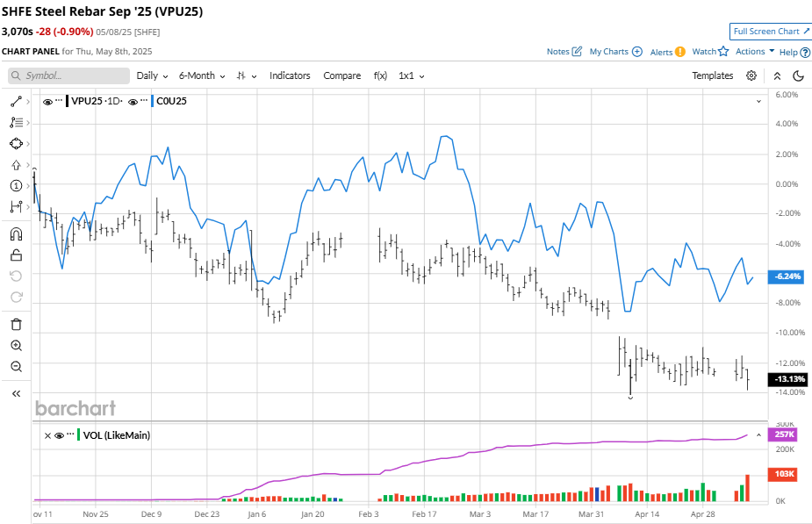
Task: Click the VOL (LikeMain) indicator title
Action: 117,435
